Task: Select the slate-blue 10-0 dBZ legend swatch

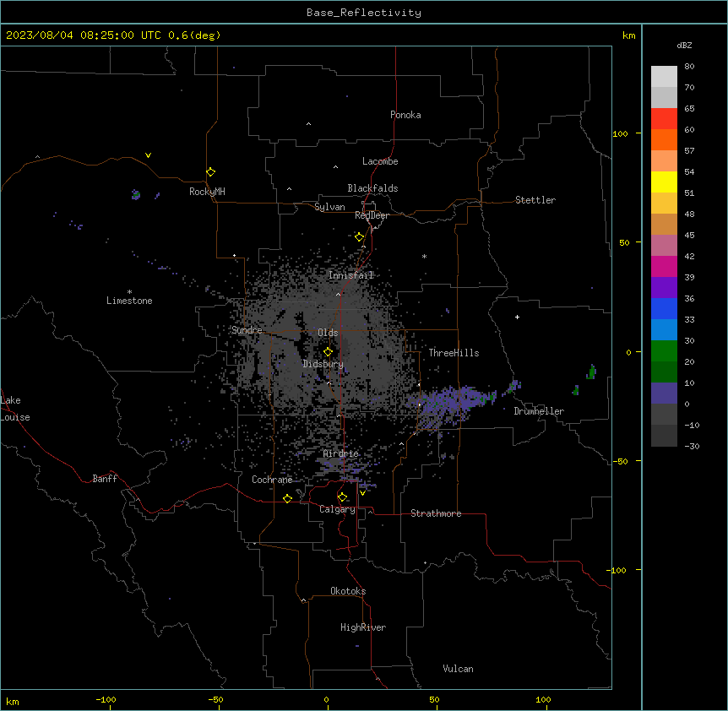Action: click(664, 393)
